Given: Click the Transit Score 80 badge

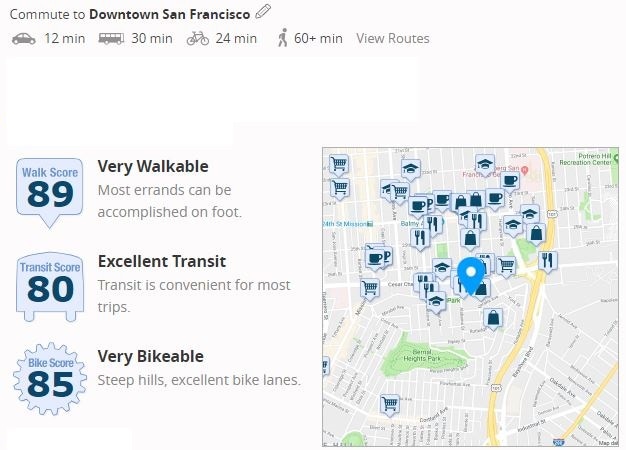Looking at the screenshot, I should point(50,286).
